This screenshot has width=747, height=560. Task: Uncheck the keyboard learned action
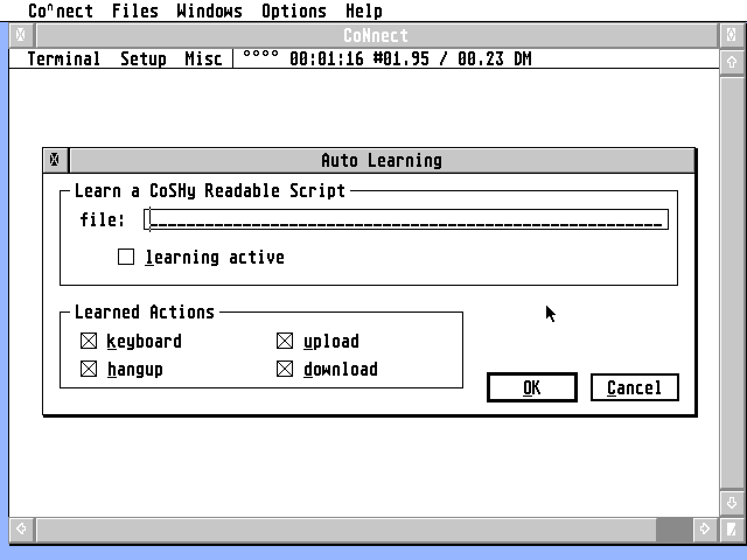(88, 341)
